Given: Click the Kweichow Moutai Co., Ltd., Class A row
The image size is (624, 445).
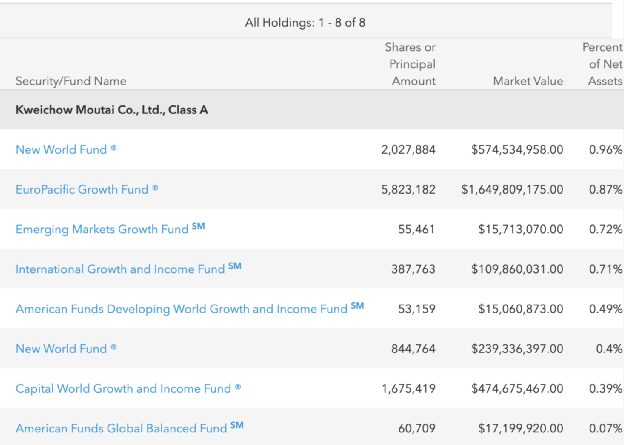Looking at the screenshot, I should 112,110.
